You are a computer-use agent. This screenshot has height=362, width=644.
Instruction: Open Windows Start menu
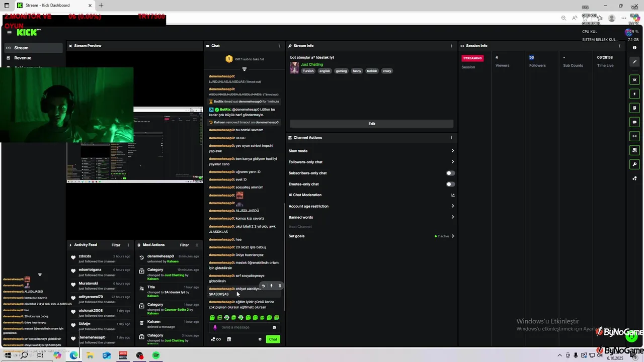pos(8,355)
